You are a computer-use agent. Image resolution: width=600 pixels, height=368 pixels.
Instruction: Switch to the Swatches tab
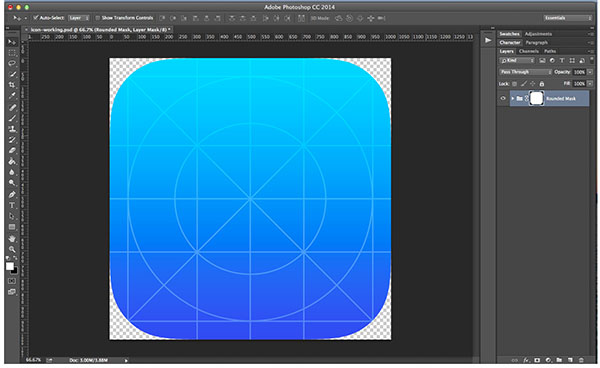509,34
